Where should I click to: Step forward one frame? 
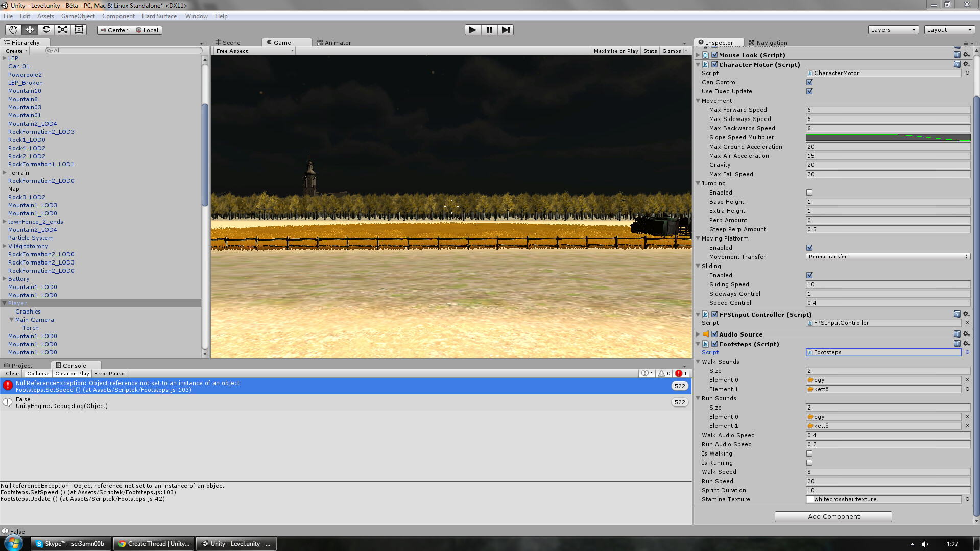click(506, 30)
